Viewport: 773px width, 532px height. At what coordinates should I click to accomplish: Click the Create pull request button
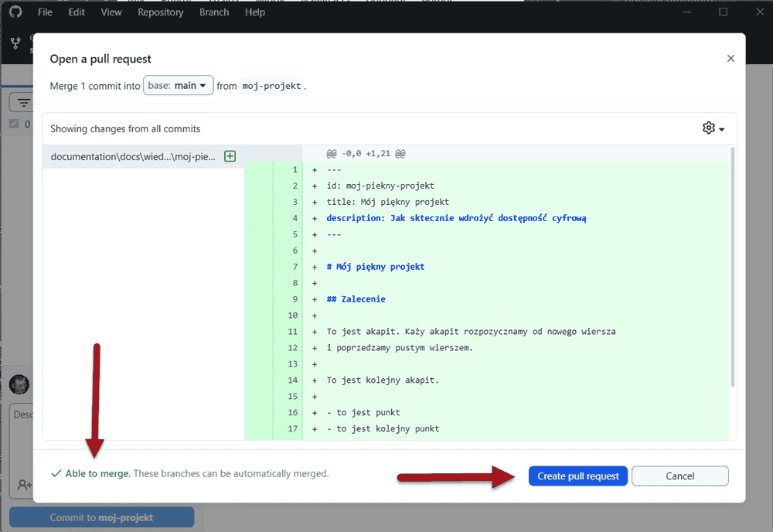[578, 476]
